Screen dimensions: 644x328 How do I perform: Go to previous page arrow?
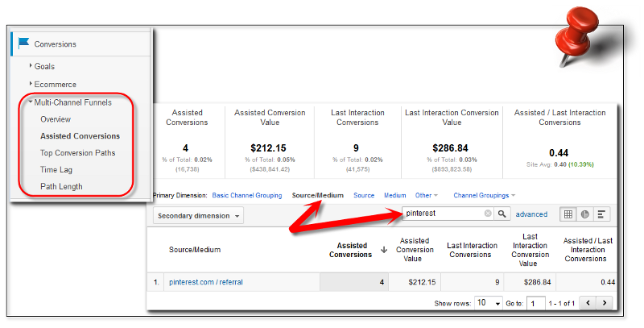pyautogui.click(x=588, y=303)
